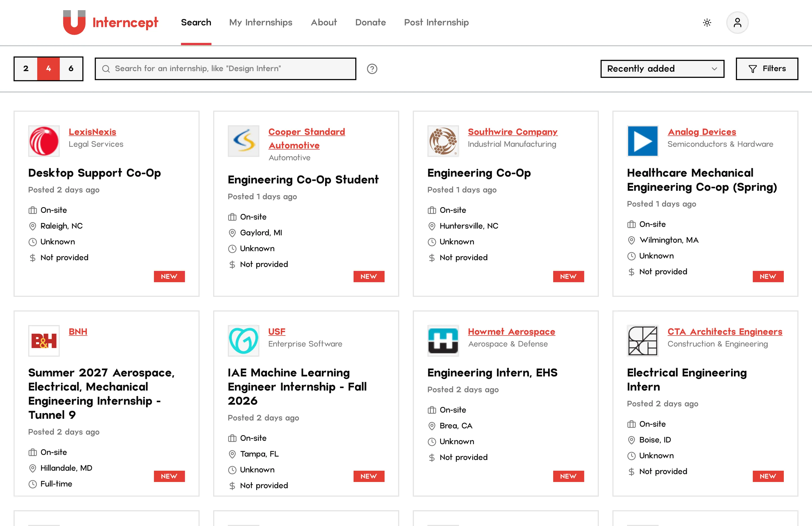
Task: Click the NEW badge on Analog Devices card
Action: (768, 277)
